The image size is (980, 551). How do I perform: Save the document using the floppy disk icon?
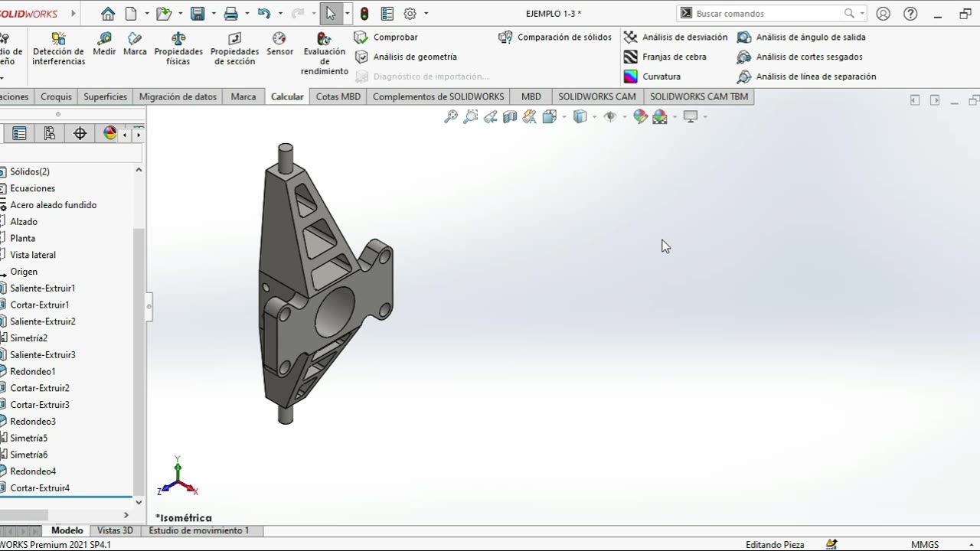[x=198, y=14]
